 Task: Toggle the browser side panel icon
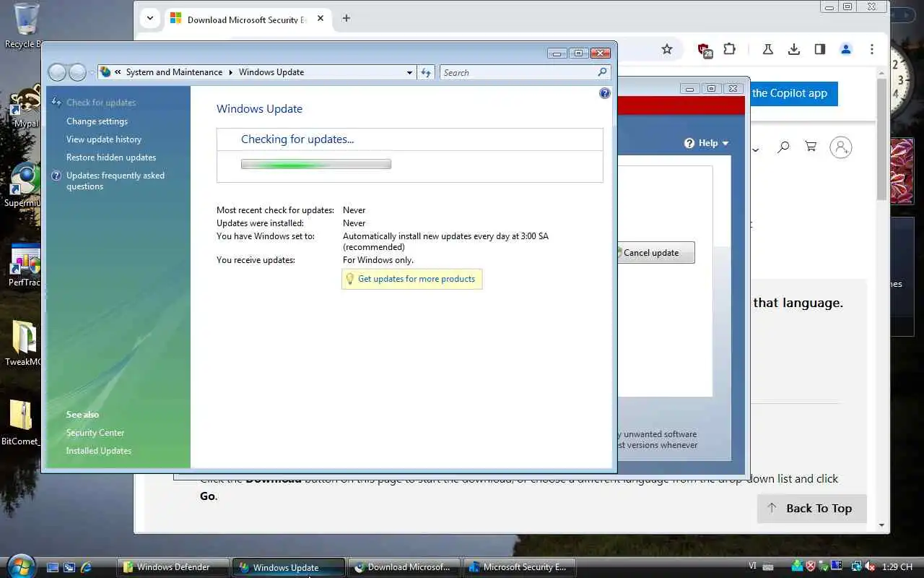[x=819, y=49]
